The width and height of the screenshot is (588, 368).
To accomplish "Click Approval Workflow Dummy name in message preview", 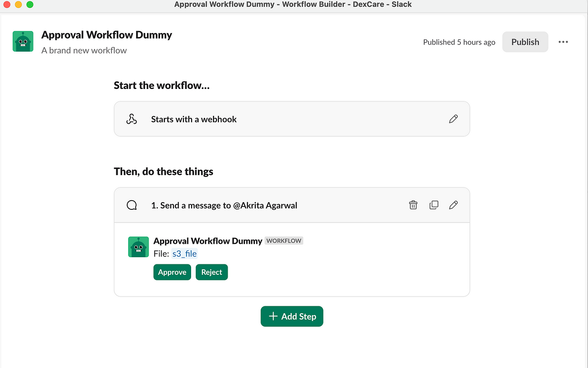I will [208, 241].
